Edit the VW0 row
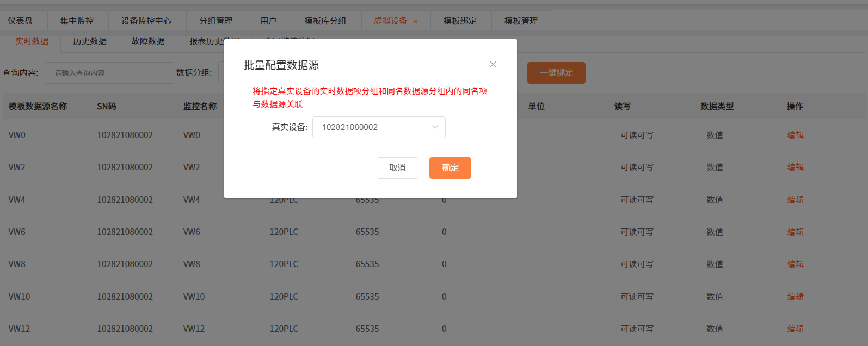 [x=795, y=135]
